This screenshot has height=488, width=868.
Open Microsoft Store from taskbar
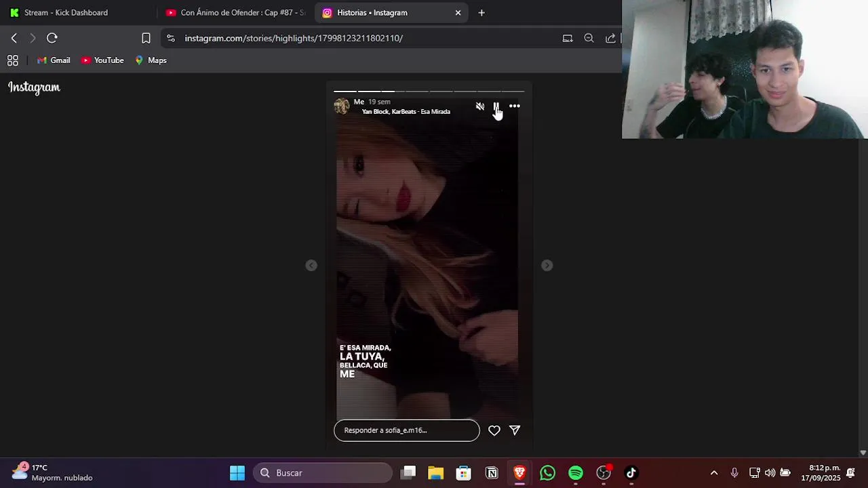[x=463, y=473]
